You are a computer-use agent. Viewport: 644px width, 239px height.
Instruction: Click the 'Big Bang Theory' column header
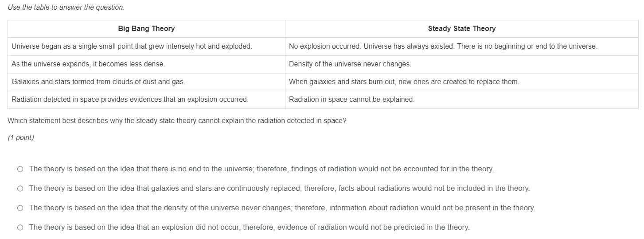pyautogui.click(x=146, y=29)
